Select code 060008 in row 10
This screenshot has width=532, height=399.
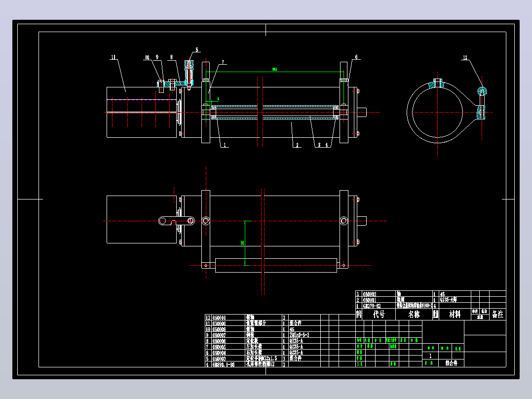219,329
